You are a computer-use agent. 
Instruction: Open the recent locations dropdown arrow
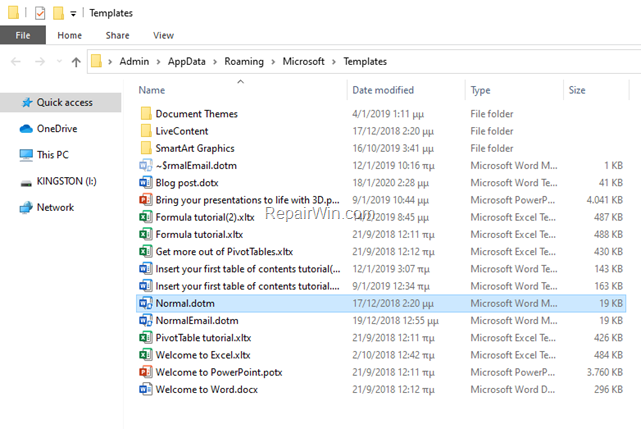pyautogui.click(x=59, y=62)
